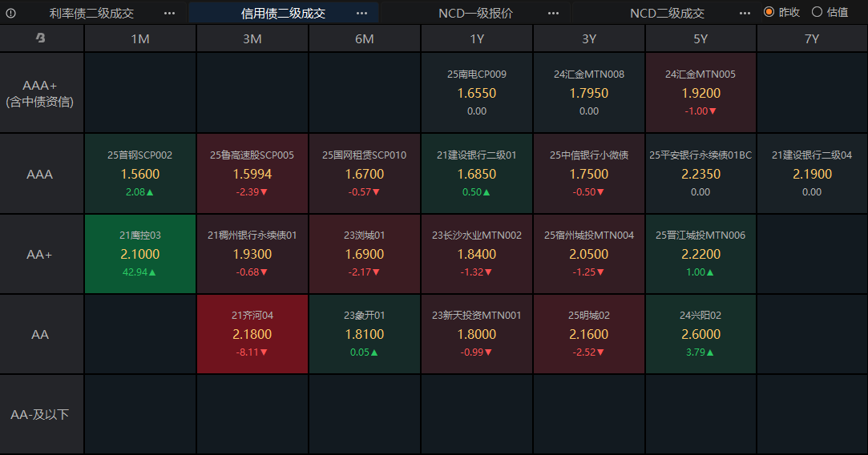Open the bright green 21南控03 cell

140,254
